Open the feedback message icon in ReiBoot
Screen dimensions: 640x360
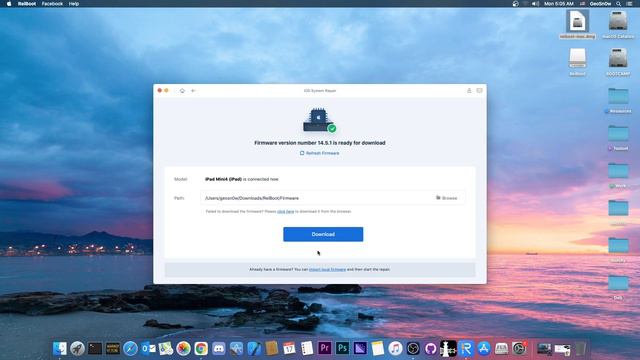point(479,91)
